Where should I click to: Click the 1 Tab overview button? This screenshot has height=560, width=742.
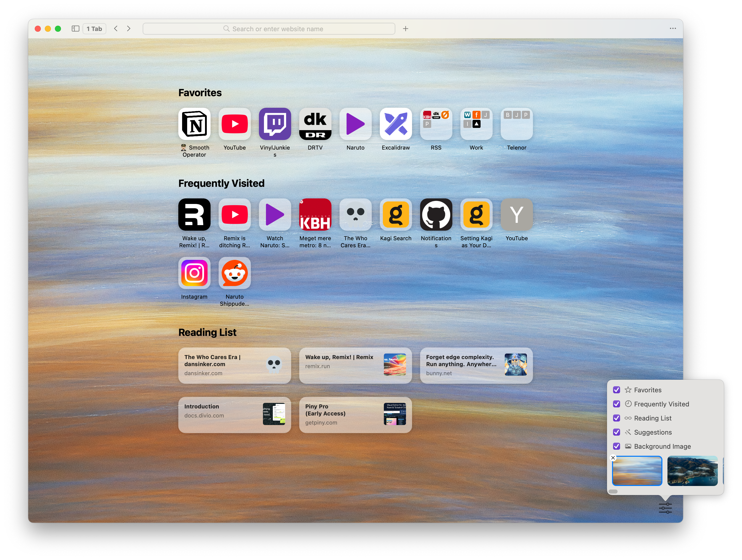click(94, 29)
